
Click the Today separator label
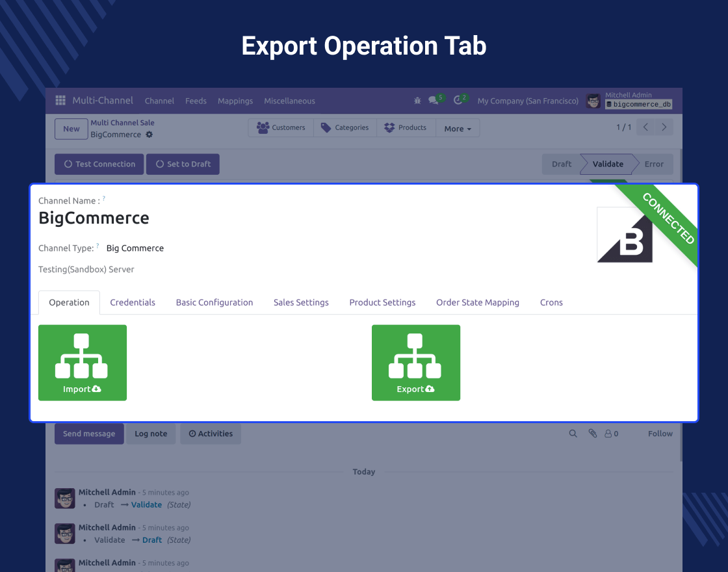click(x=364, y=472)
